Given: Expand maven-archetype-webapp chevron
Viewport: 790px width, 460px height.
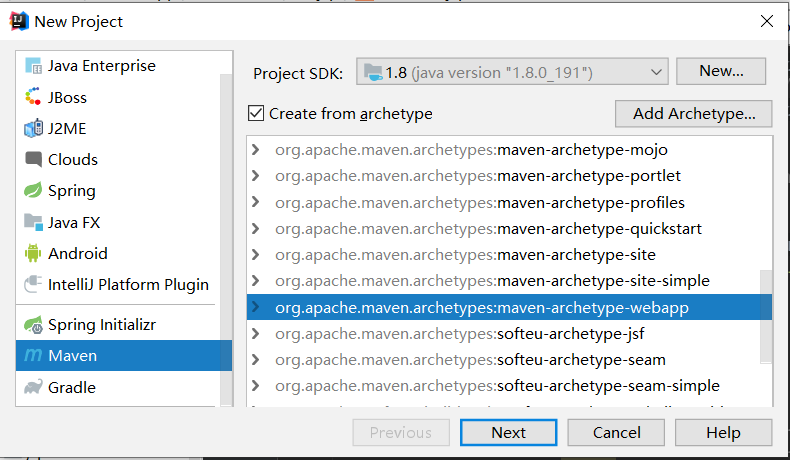Looking at the screenshot, I should pyautogui.click(x=256, y=307).
